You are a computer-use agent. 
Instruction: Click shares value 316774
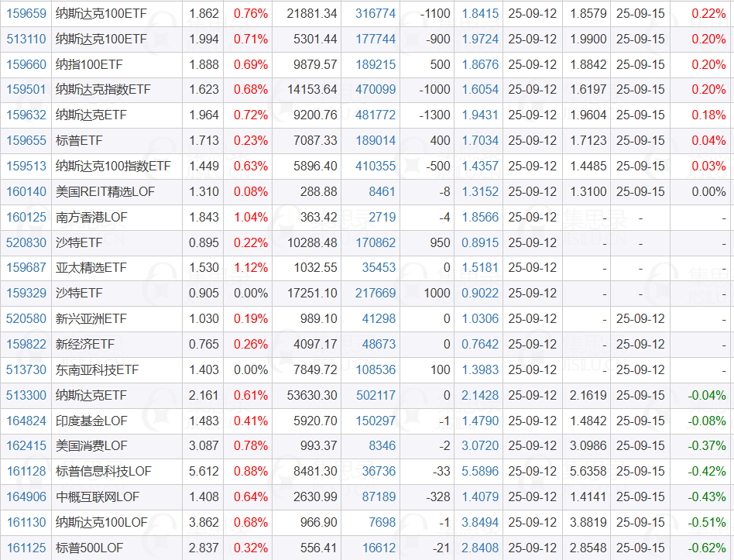click(x=376, y=14)
